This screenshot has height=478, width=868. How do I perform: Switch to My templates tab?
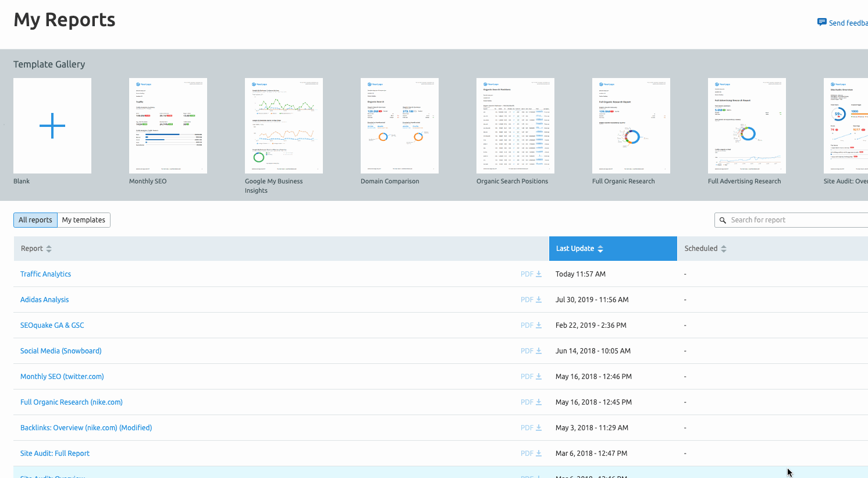[84, 220]
